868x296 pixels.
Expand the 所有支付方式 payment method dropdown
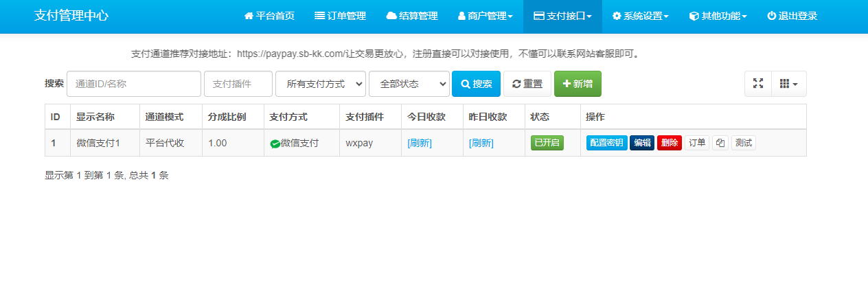pyautogui.click(x=321, y=84)
